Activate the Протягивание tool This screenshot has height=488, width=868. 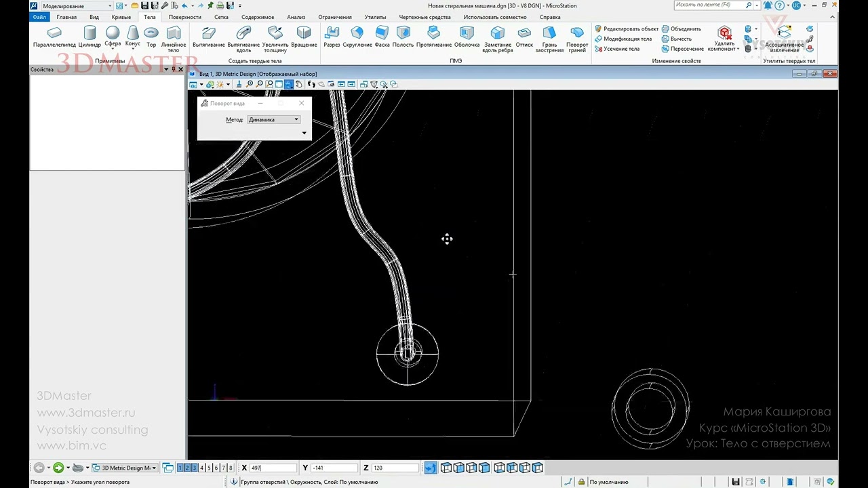pyautogui.click(x=434, y=37)
